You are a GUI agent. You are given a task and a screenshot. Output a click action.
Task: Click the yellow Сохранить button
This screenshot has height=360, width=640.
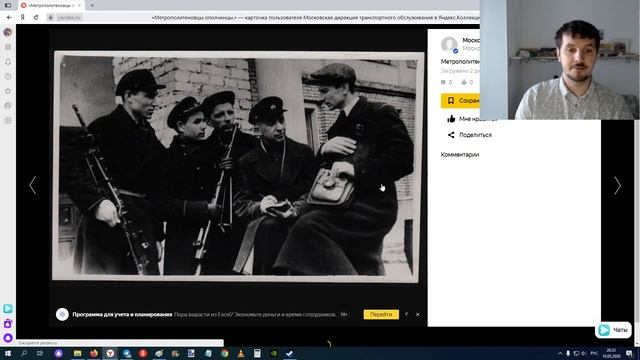460,100
